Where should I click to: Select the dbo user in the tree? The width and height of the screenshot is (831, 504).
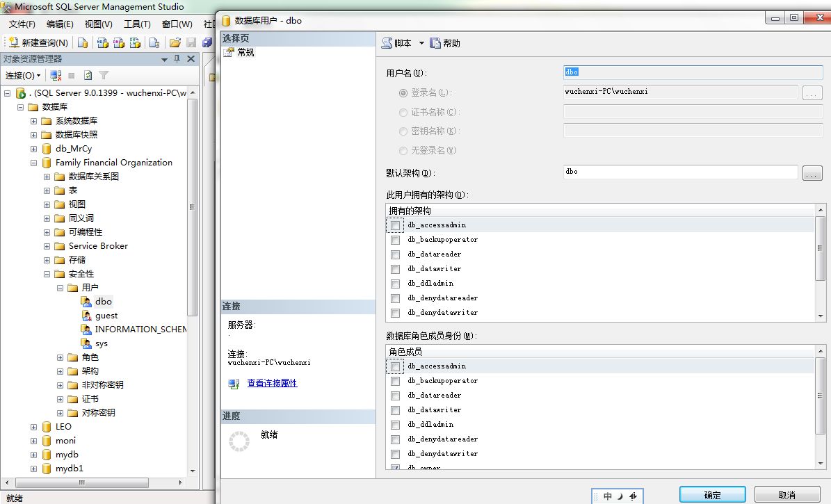tap(104, 302)
